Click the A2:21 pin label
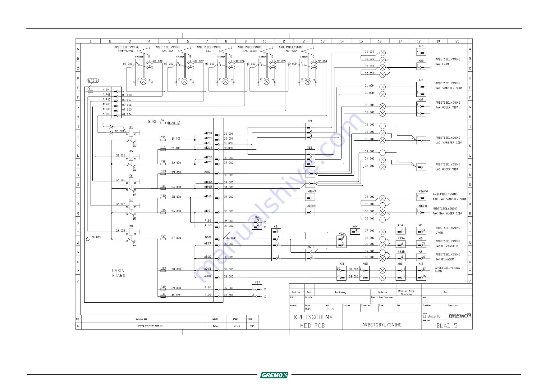Viewport: 555px width, 392px height. tap(208, 237)
